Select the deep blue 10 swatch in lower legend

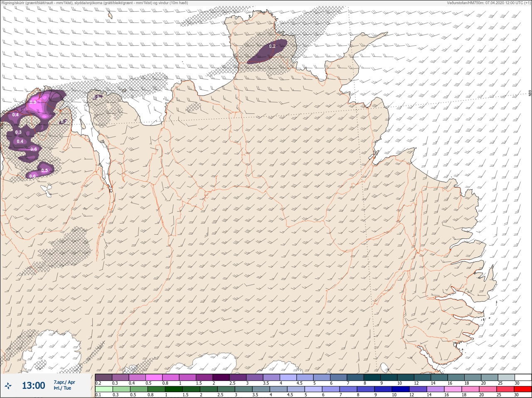coord(401,389)
